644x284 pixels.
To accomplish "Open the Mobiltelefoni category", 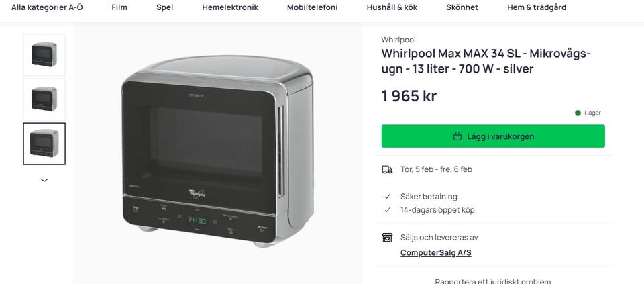I will 312,7.
